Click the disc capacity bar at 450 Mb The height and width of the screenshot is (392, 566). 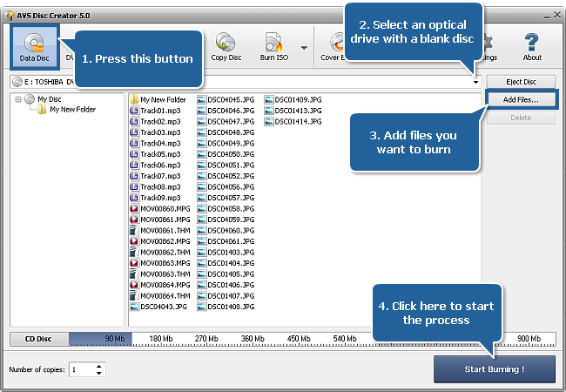(x=299, y=339)
